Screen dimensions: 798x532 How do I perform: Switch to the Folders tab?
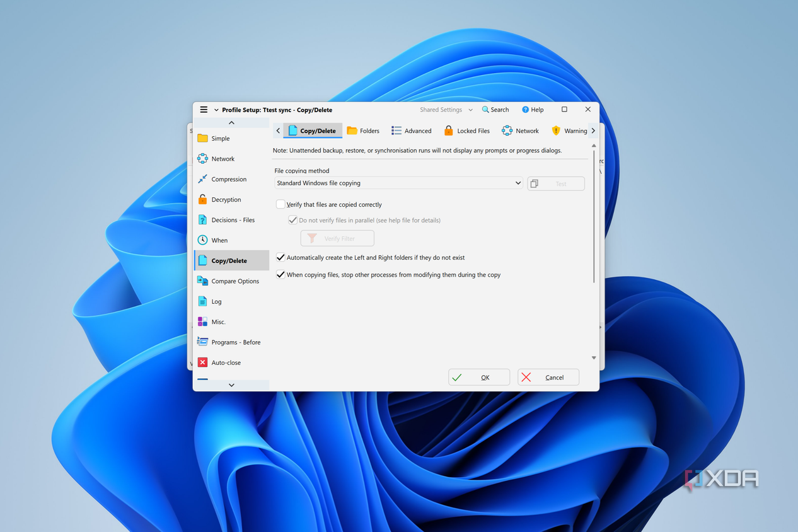[x=363, y=130]
